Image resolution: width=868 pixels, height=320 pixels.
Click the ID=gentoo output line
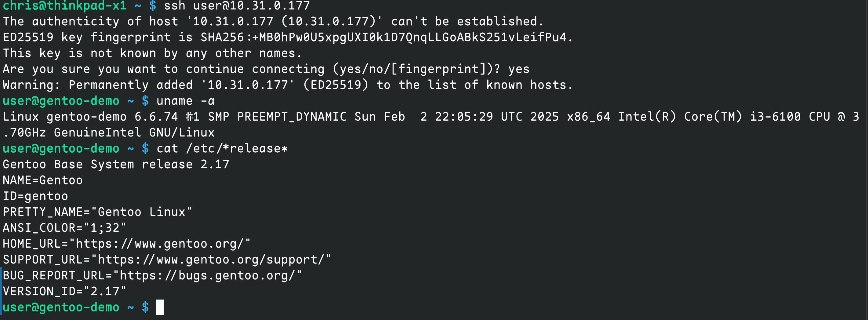pyautogui.click(x=35, y=196)
